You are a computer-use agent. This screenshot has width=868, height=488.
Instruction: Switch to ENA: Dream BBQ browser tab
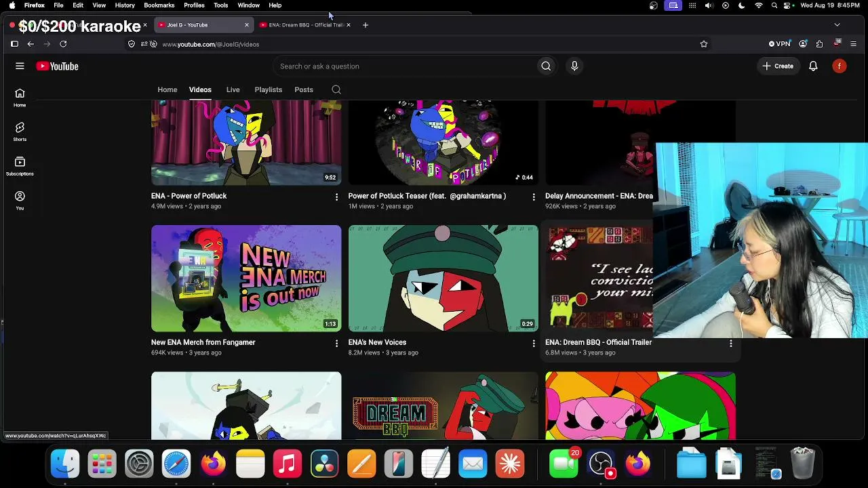[x=305, y=25]
